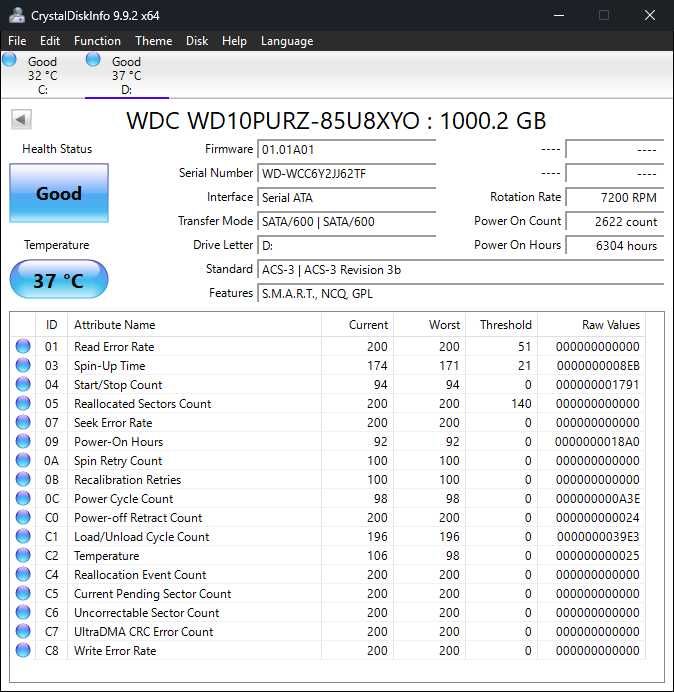Click the D: drive blue status orb

[x=93, y=60]
